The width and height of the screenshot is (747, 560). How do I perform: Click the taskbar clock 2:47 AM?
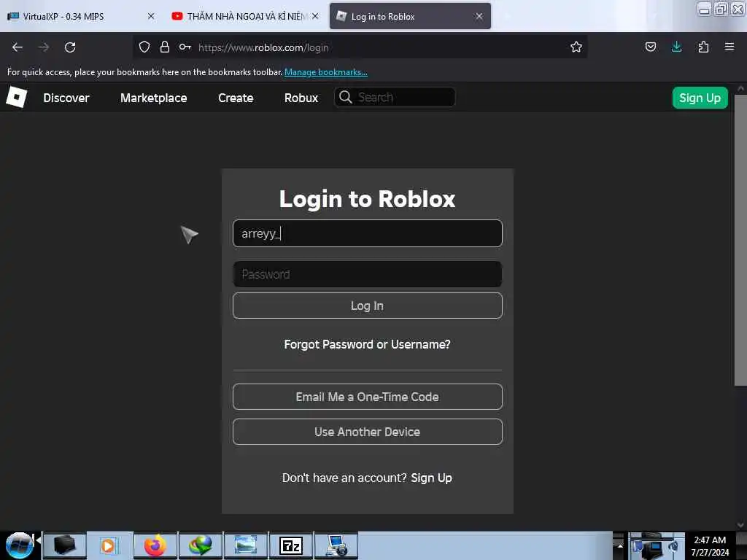[x=710, y=540]
